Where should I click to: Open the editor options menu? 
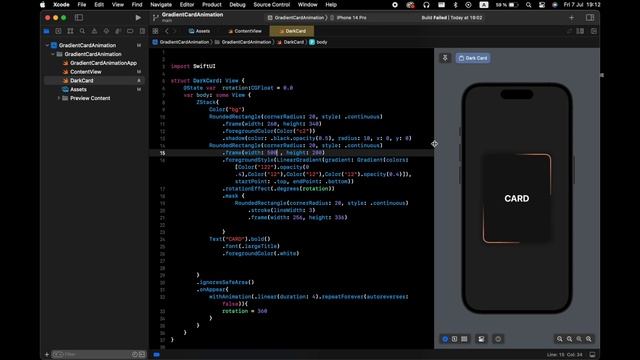pos(580,31)
